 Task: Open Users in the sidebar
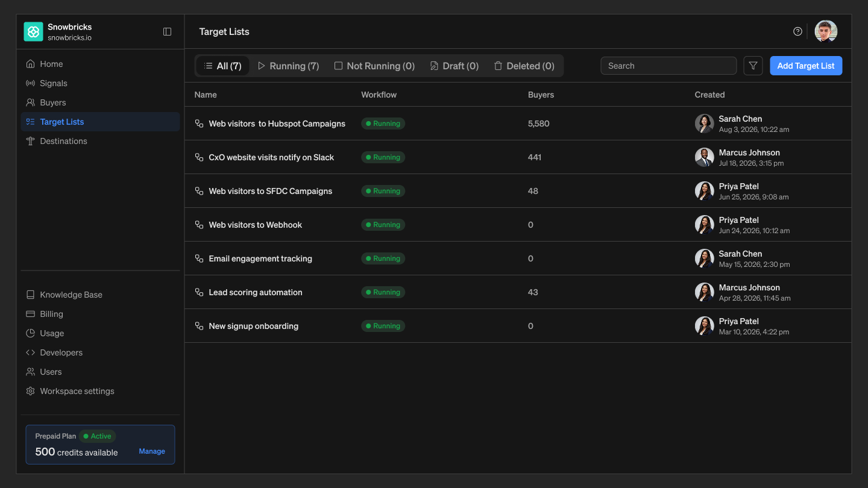coord(100,372)
